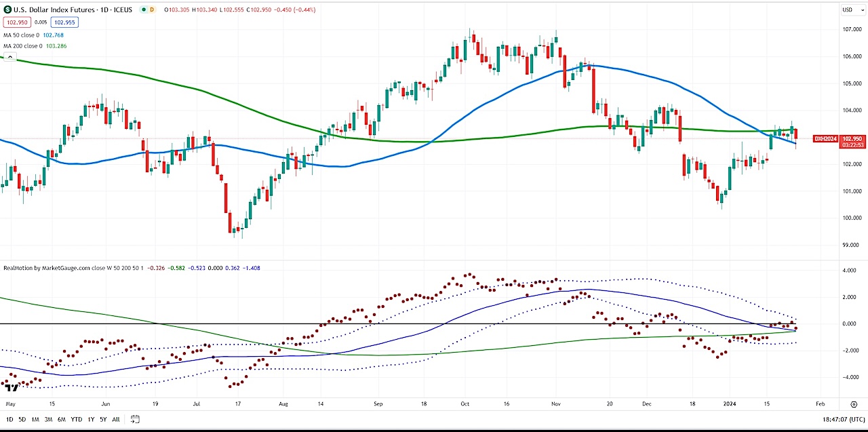
Task: Click the circular icon beside the date axis
Action: 854,404
